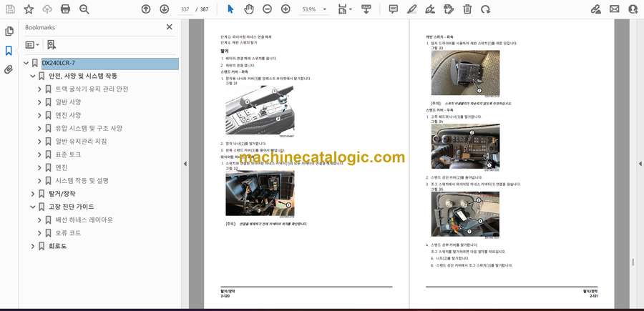Open the 표준 토크 bookmark
Screen dimensions: 644x311
pyautogui.click(x=69, y=154)
